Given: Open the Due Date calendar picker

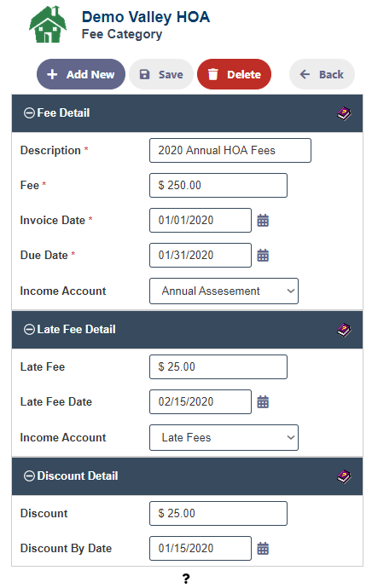Looking at the screenshot, I should coord(263,255).
